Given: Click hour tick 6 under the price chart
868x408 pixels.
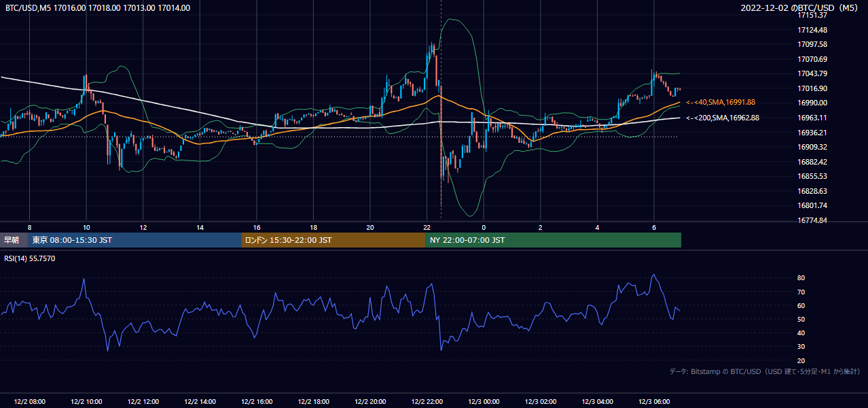Looking at the screenshot, I should pyautogui.click(x=654, y=227).
